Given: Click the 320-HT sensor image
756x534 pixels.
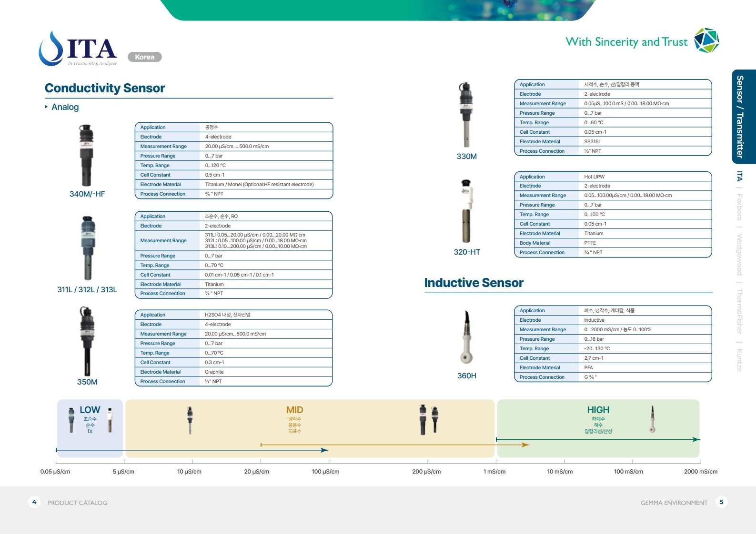Looking at the screenshot, I should [x=466, y=211].
